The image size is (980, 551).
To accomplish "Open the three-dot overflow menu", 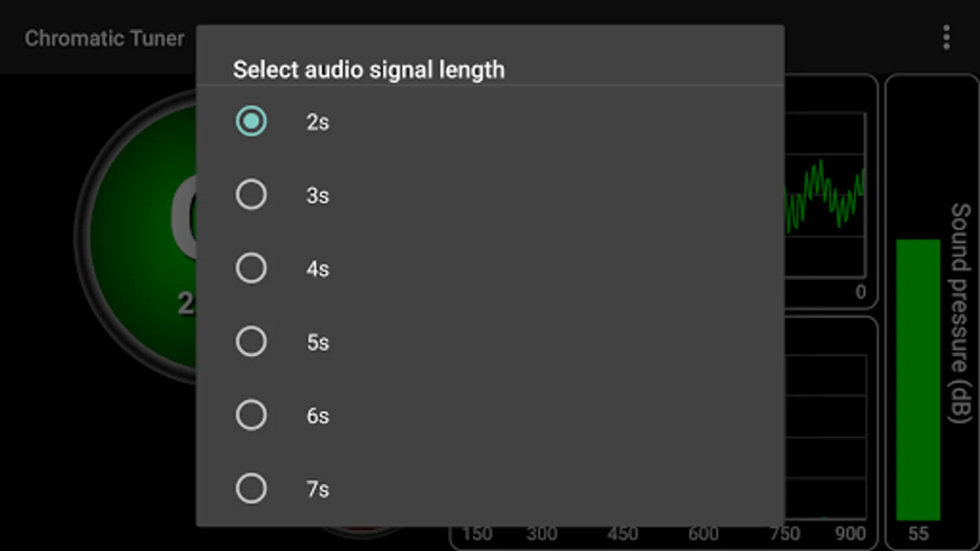I will coord(946,38).
